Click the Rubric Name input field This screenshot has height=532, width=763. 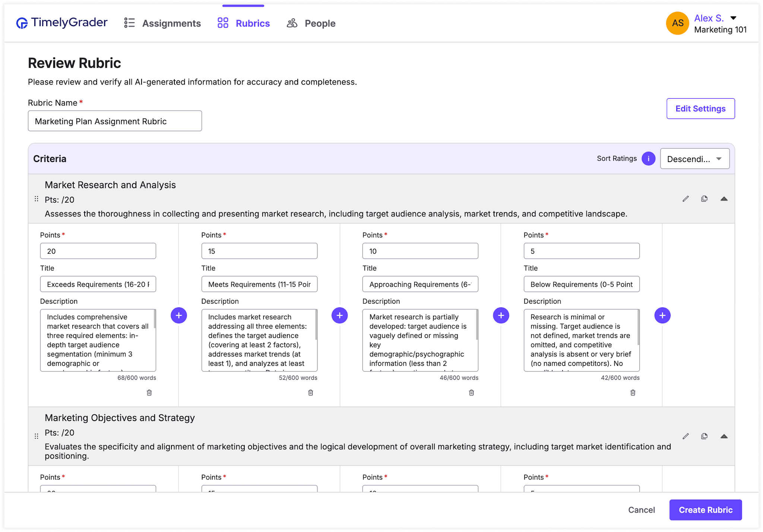(x=115, y=121)
